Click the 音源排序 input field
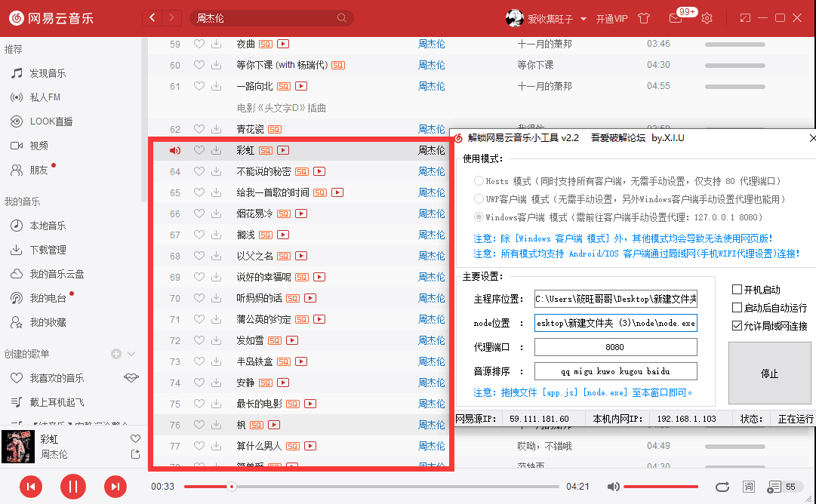The image size is (816, 504). (616, 371)
